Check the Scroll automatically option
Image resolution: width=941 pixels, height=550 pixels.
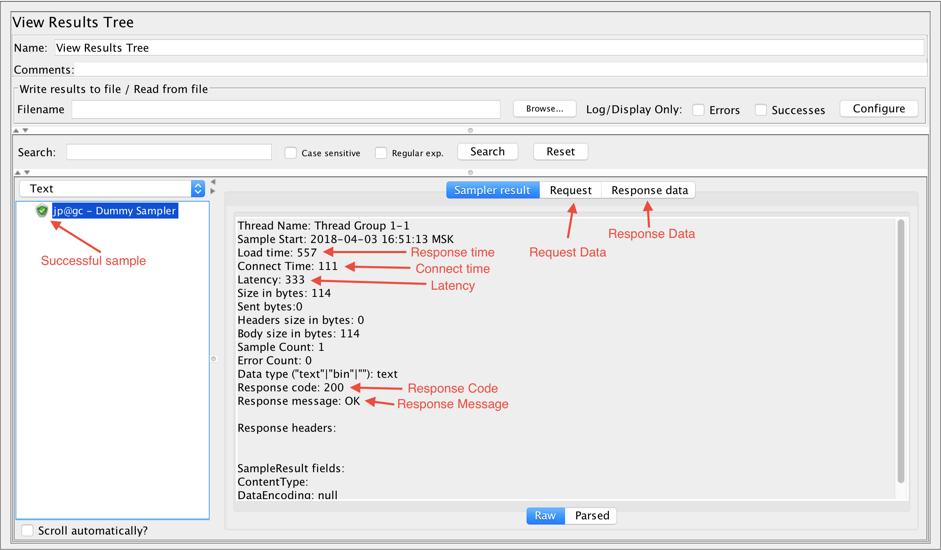[x=27, y=530]
